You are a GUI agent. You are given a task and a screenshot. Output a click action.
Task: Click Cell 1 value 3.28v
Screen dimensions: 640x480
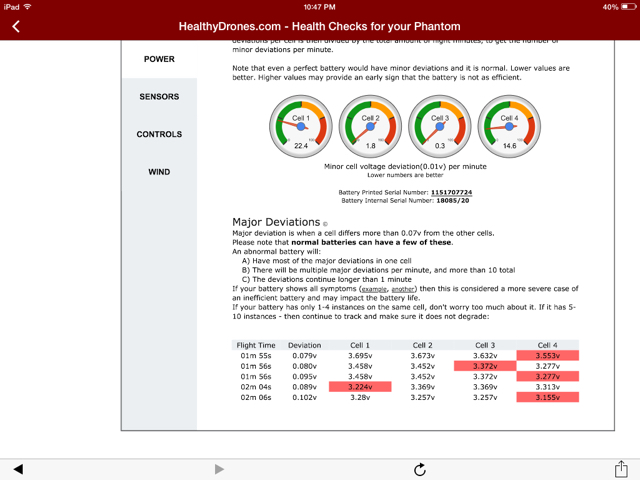(360, 398)
